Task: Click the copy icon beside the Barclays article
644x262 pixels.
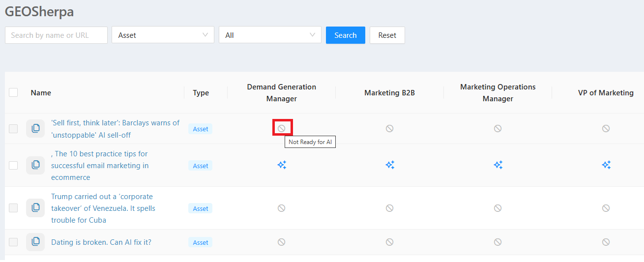Action: [35, 128]
